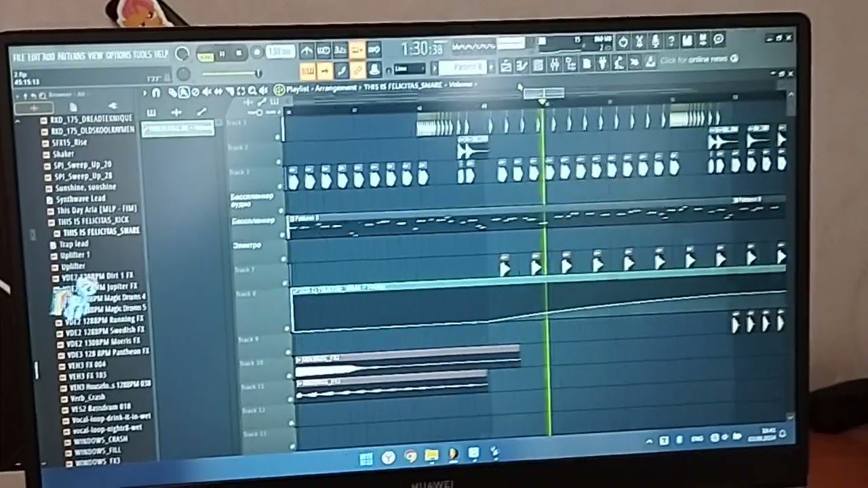Open Windows Start button in taskbar
Viewport: 868px width, 488px height.
coord(366,460)
